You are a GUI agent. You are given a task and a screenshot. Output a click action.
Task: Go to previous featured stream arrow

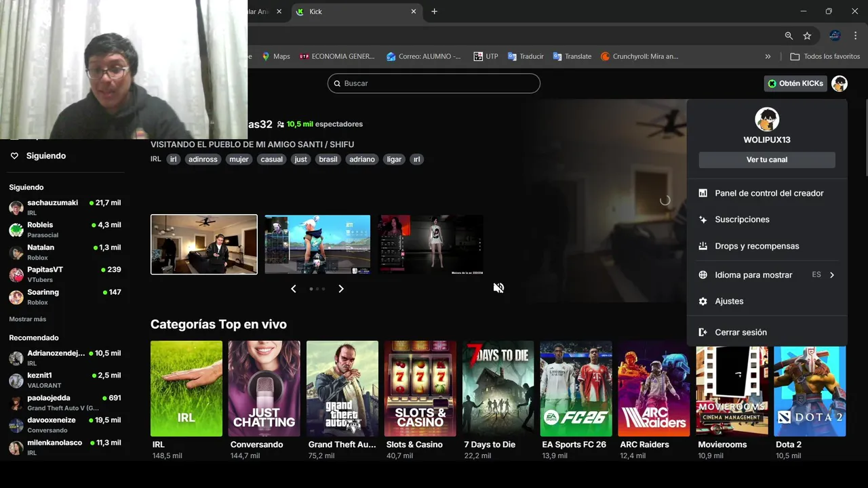click(x=294, y=289)
